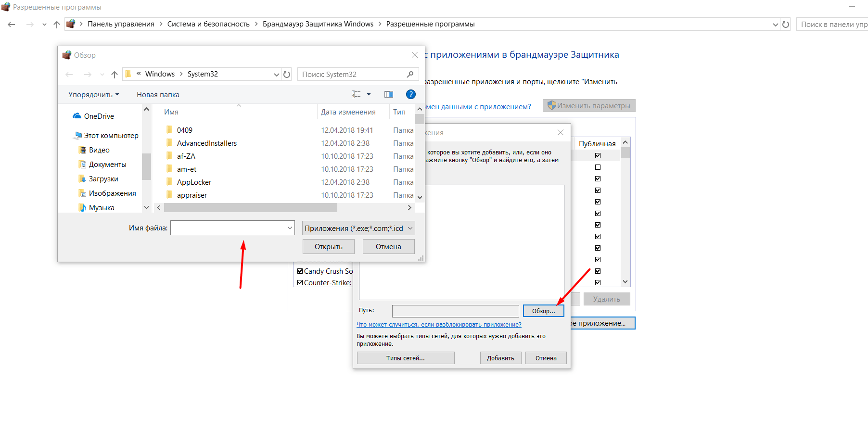Click 'Брандмауэр Защитника Windows' breadcrumb
This screenshot has width=868, height=444.
coord(318,24)
